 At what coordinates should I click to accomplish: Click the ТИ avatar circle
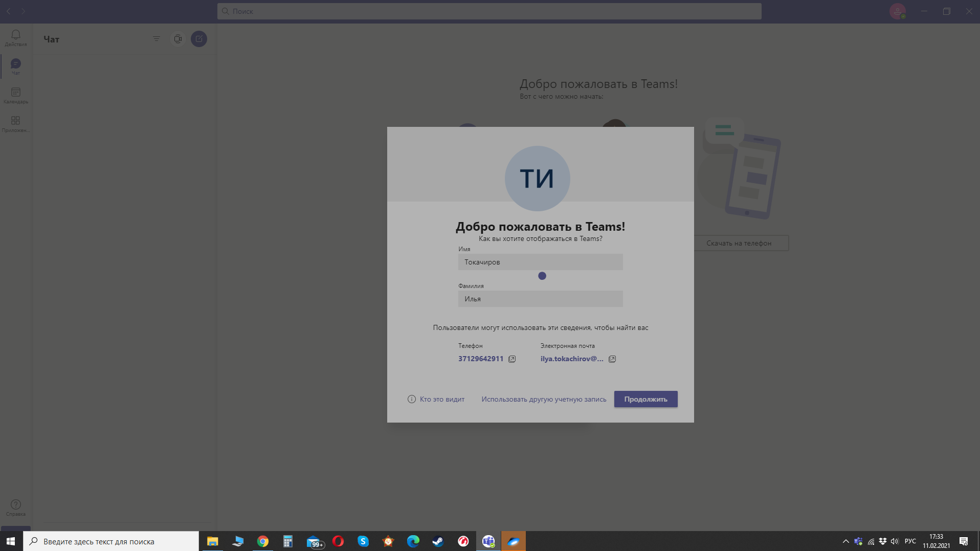(x=537, y=179)
